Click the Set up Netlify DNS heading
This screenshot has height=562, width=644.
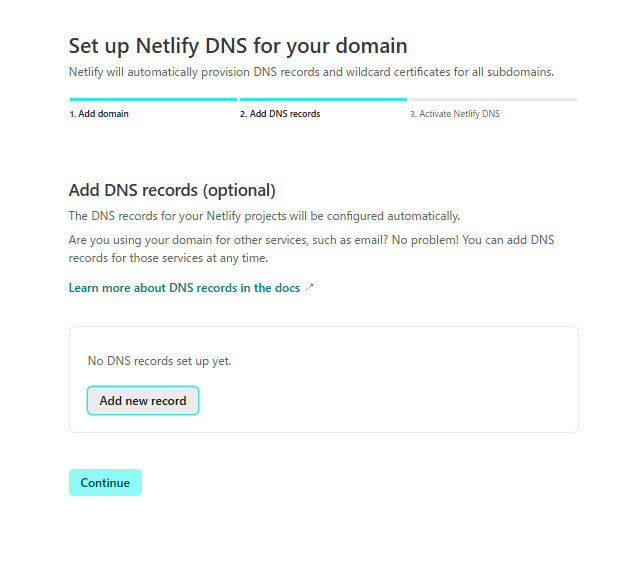point(238,46)
